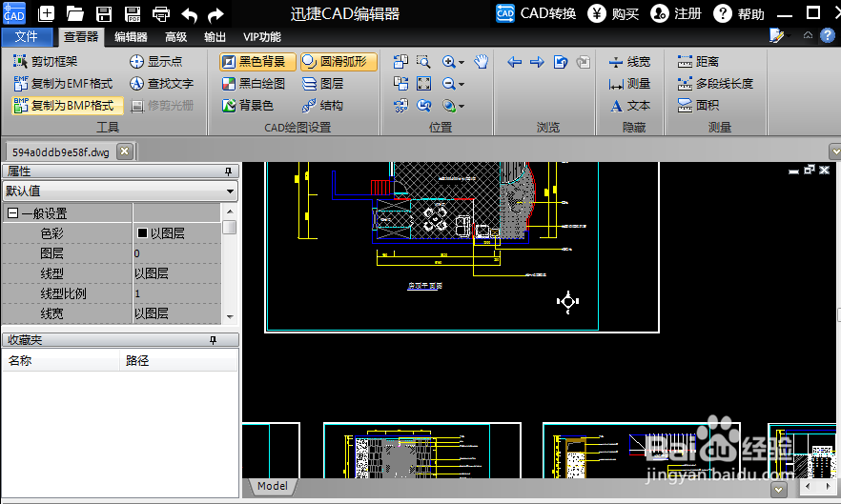Image resolution: width=841 pixels, height=504 pixels.
Task: Redo the last action
Action: [215, 15]
